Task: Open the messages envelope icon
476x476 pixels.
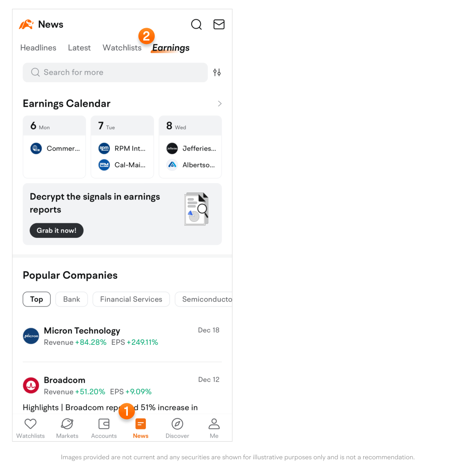Action: (x=219, y=25)
